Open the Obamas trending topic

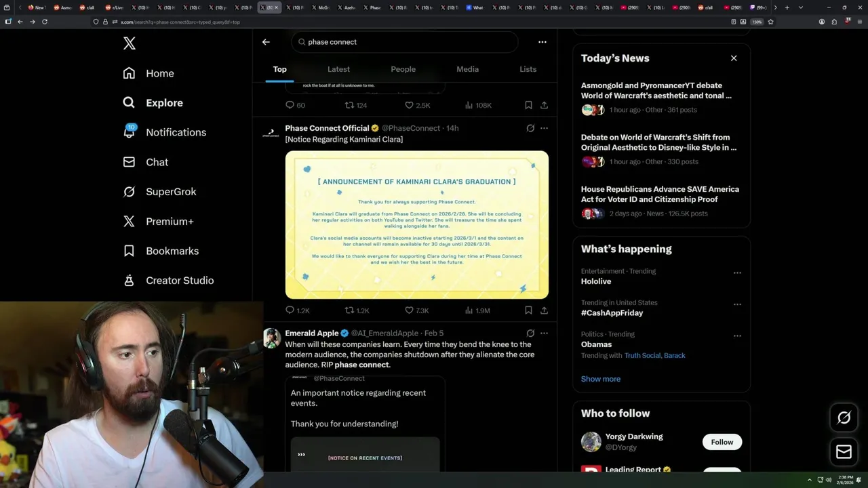tap(596, 344)
